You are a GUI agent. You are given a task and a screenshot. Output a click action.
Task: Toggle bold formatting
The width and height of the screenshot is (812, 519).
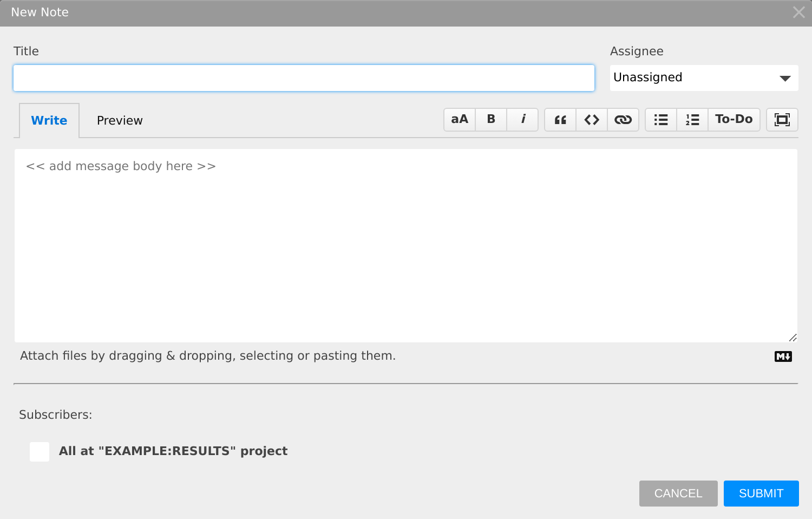[491, 120]
